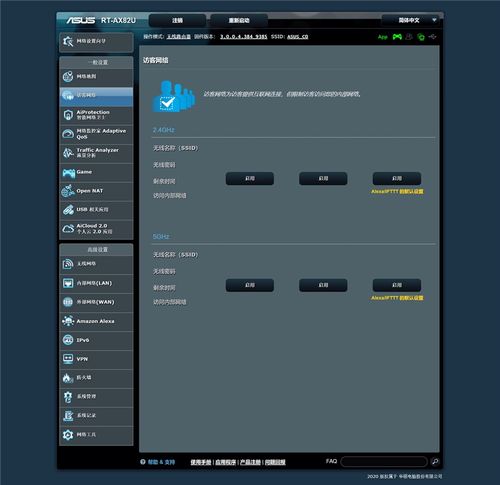Enable the second 2.4GHz guest network

pos(323,178)
